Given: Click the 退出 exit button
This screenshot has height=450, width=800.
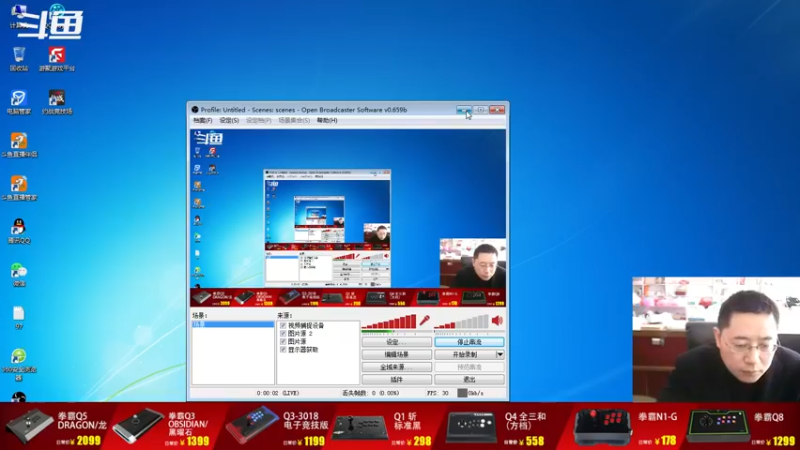Looking at the screenshot, I should (x=469, y=379).
